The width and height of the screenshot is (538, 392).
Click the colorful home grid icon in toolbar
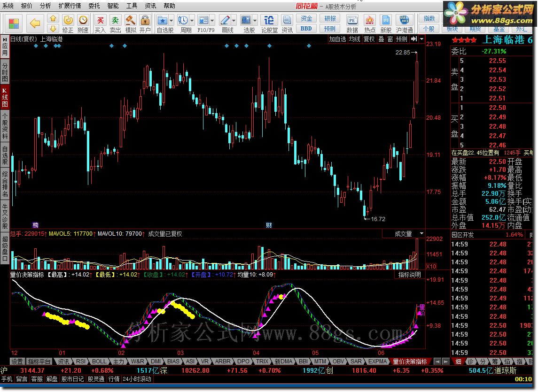click(x=14, y=23)
